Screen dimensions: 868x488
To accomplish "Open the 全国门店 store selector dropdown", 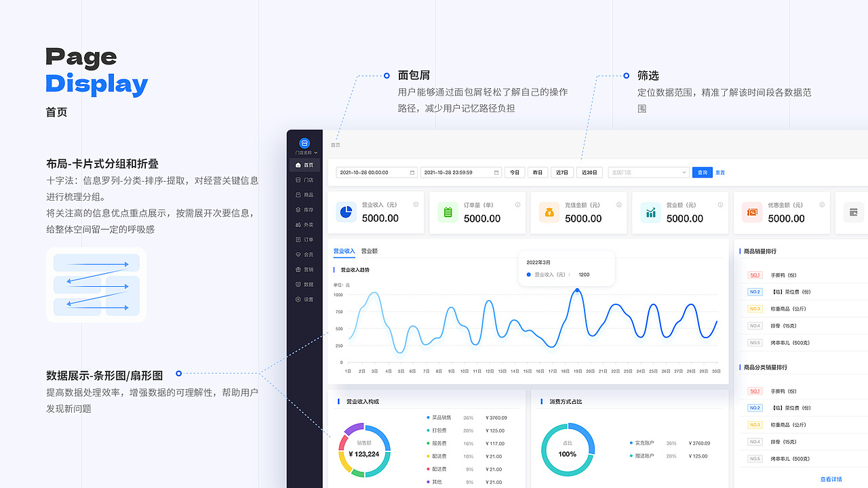I will coord(648,172).
